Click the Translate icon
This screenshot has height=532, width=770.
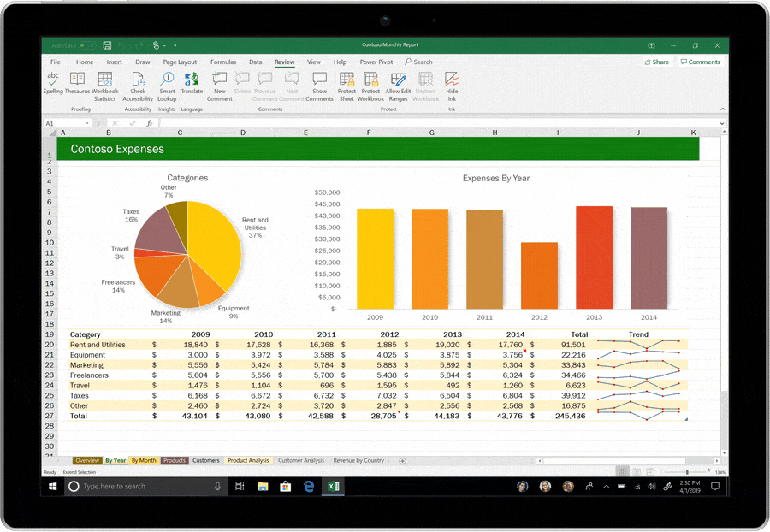tap(192, 83)
